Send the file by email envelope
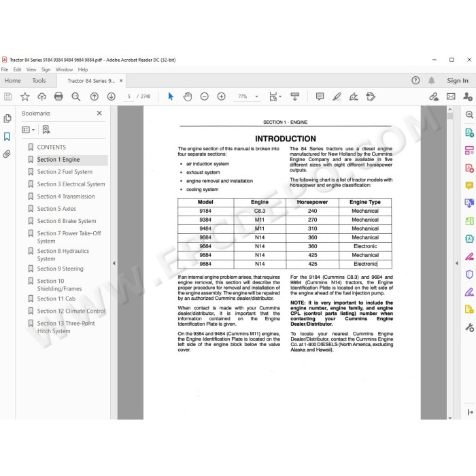 tap(451, 97)
